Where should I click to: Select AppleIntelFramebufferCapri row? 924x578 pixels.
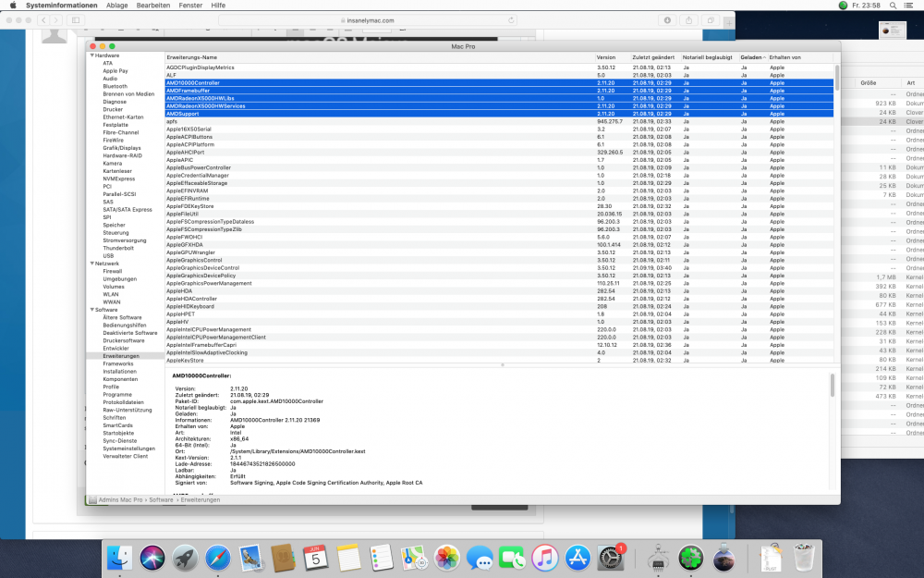point(499,345)
